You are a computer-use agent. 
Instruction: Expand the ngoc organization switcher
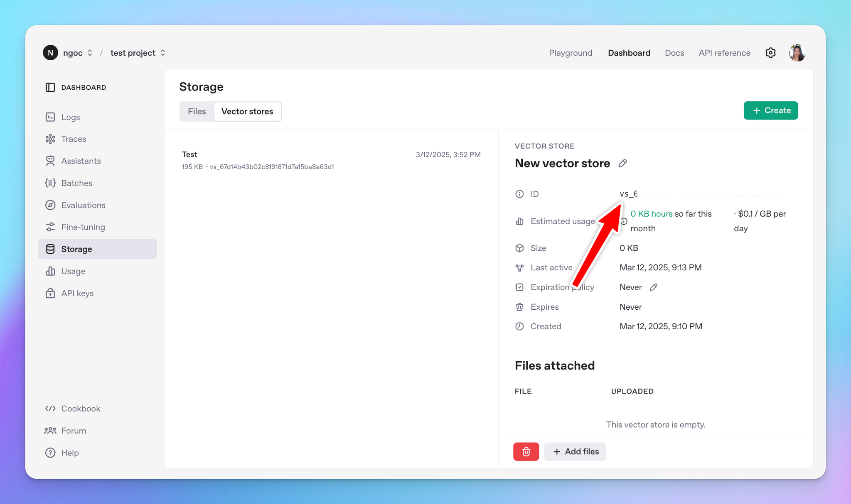click(78, 53)
